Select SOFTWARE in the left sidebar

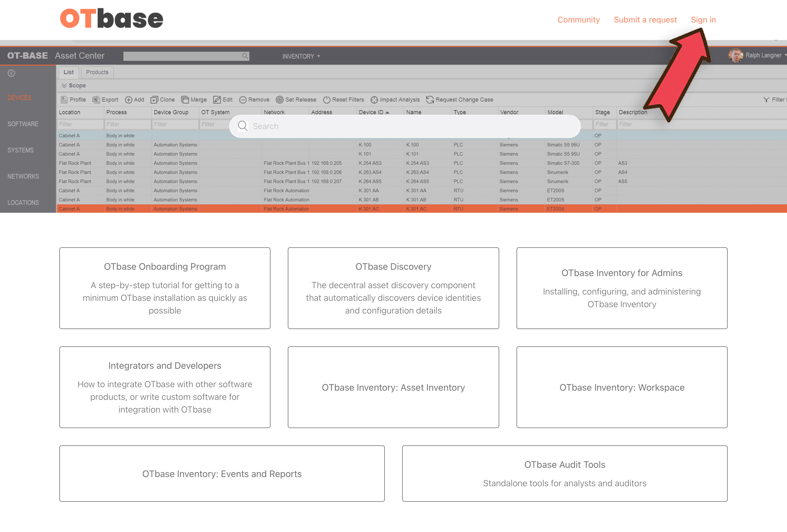coord(23,124)
